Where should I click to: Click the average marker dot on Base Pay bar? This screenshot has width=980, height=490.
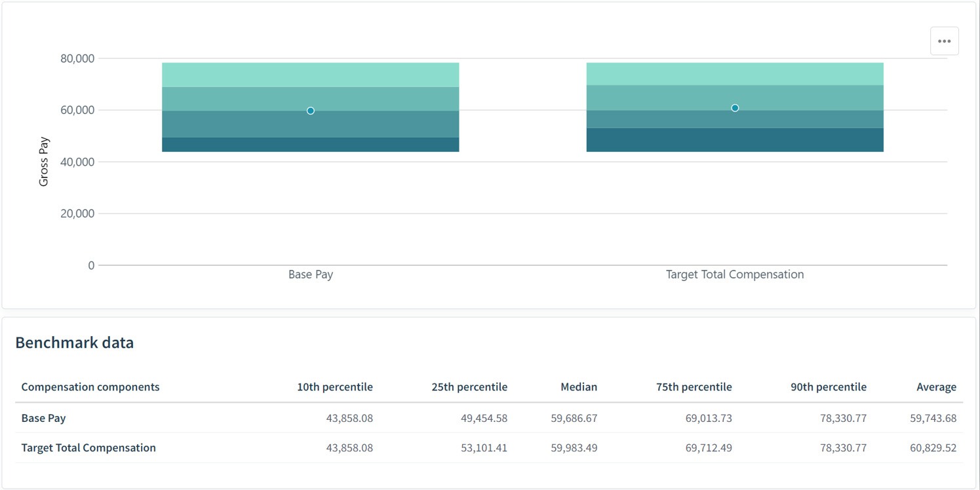[x=311, y=111]
